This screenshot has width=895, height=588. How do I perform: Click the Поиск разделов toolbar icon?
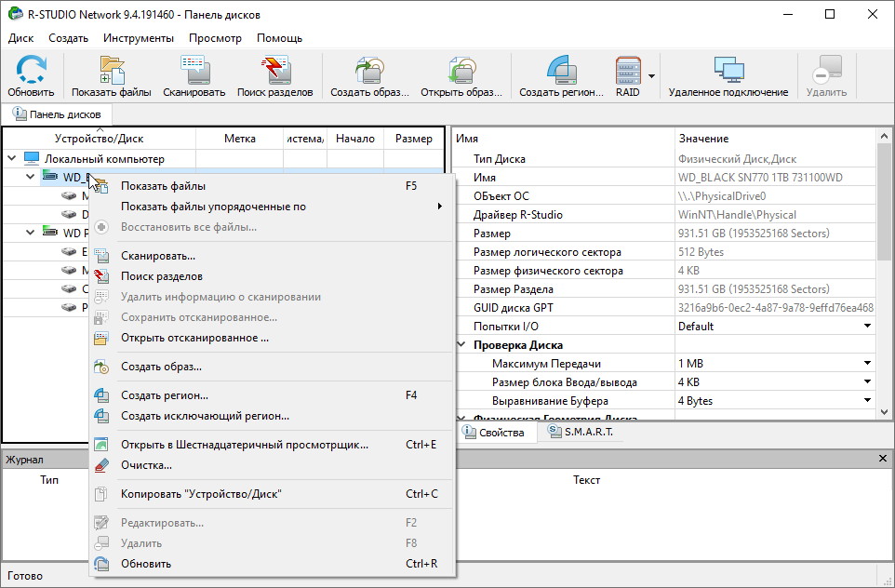275,69
